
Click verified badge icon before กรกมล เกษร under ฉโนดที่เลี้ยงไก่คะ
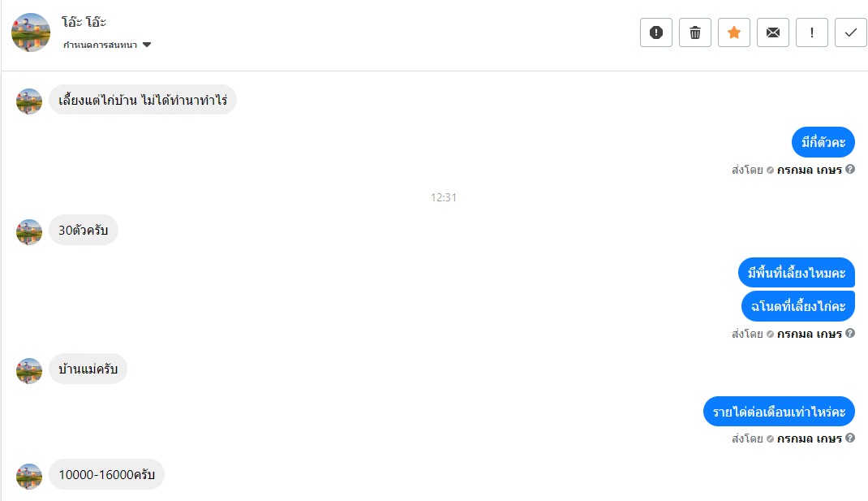pyautogui.click(x=770, y=335)
